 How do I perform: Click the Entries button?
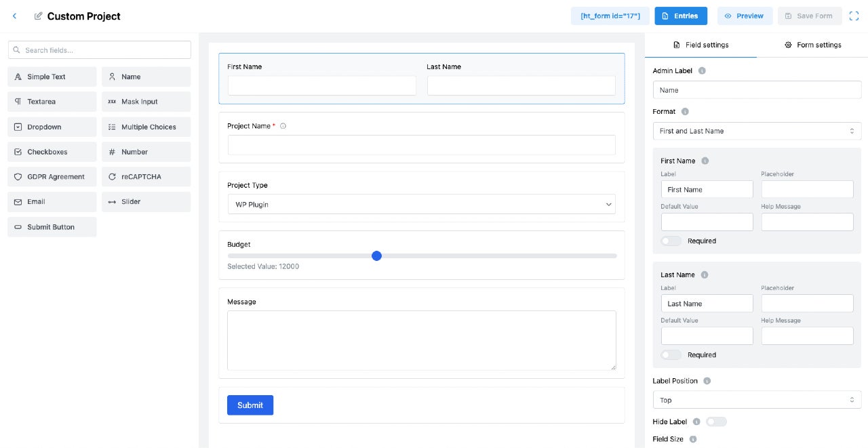680,16
